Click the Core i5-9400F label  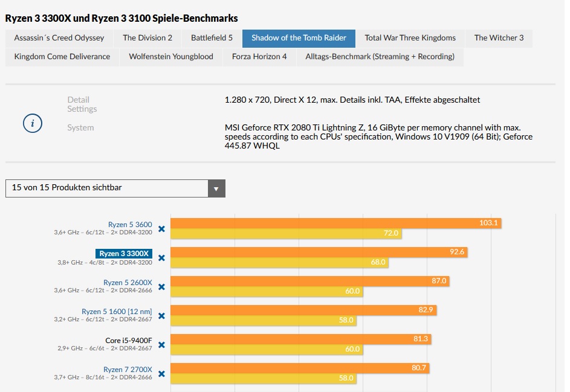tap(129, 341)
